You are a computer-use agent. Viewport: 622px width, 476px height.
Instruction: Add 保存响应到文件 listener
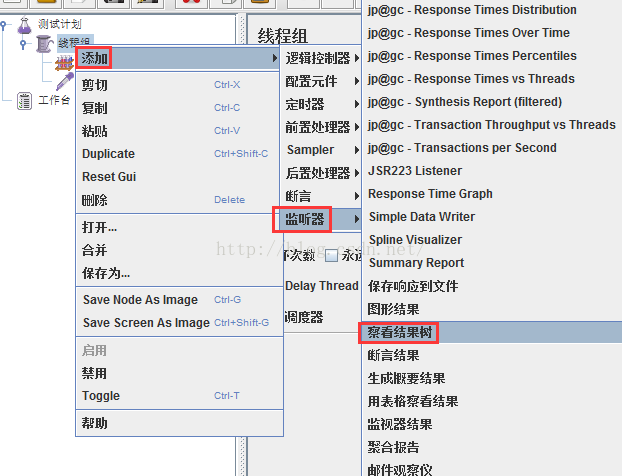[492, 286]
